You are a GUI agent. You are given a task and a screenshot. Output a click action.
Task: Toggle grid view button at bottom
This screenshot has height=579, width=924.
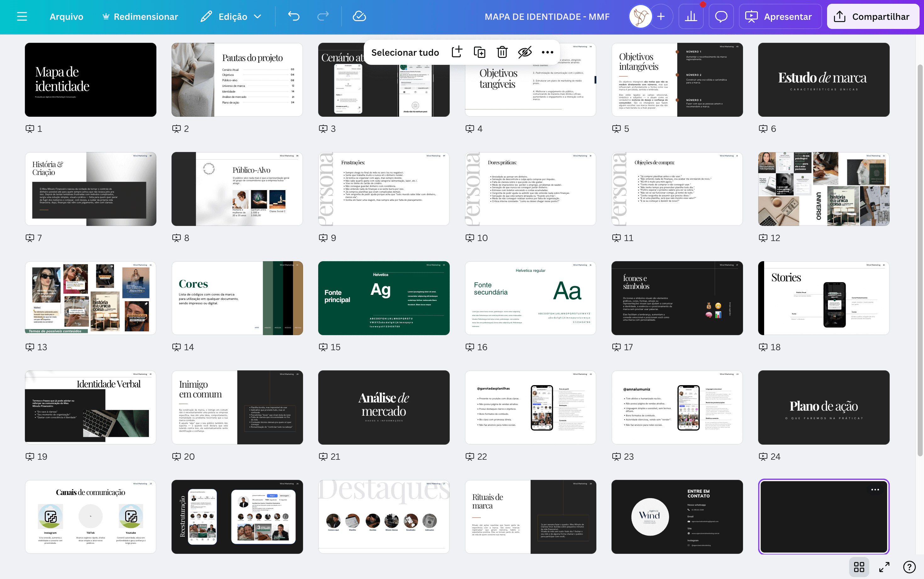click(x=859, y=567)
